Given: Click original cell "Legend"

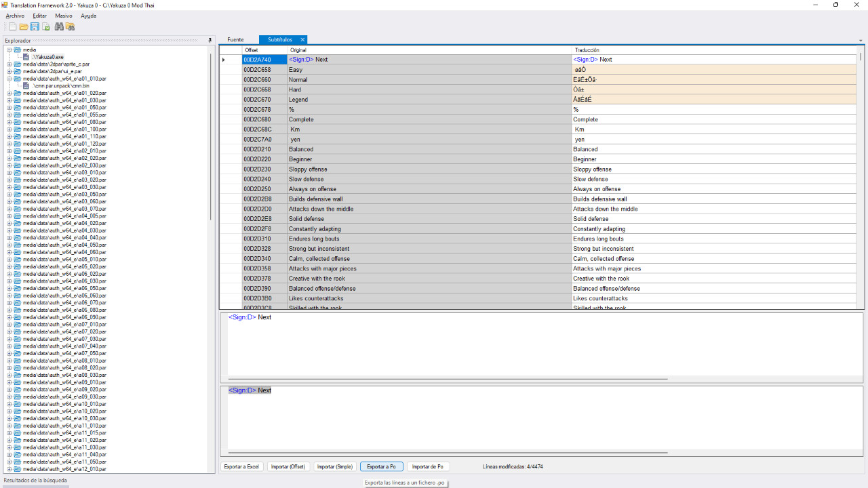Looking at the screenshot, I should click(x=429, y=100).
